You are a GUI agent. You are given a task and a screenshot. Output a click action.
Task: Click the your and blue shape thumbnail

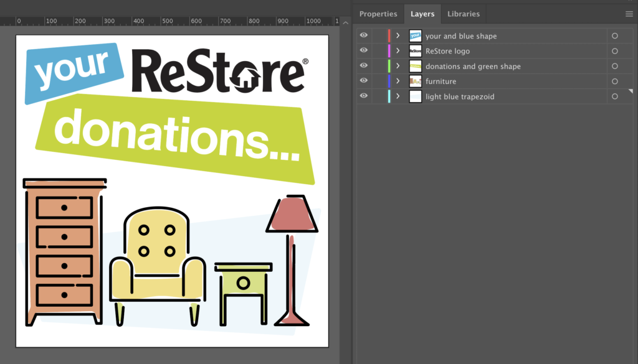(x=415, y=35)
